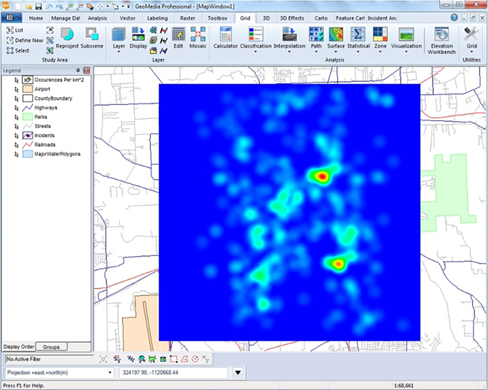Click the select by circle fence icon

coord(195,359)
